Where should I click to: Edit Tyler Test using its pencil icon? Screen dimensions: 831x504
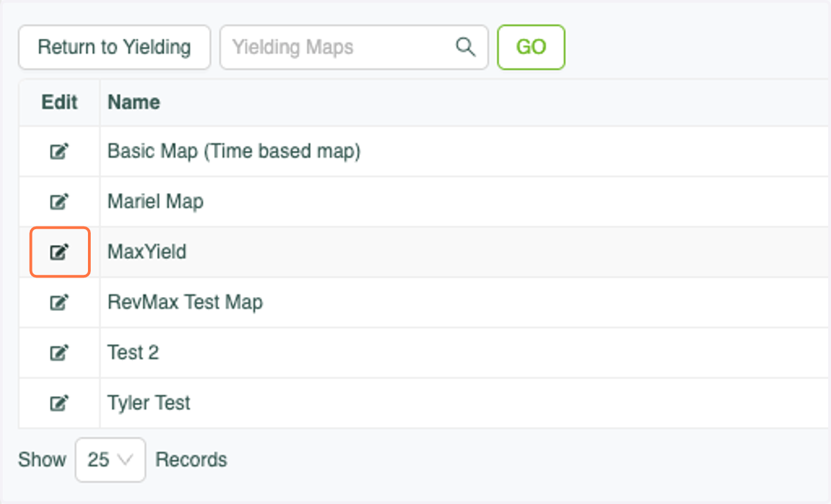[x=60, y=403]
